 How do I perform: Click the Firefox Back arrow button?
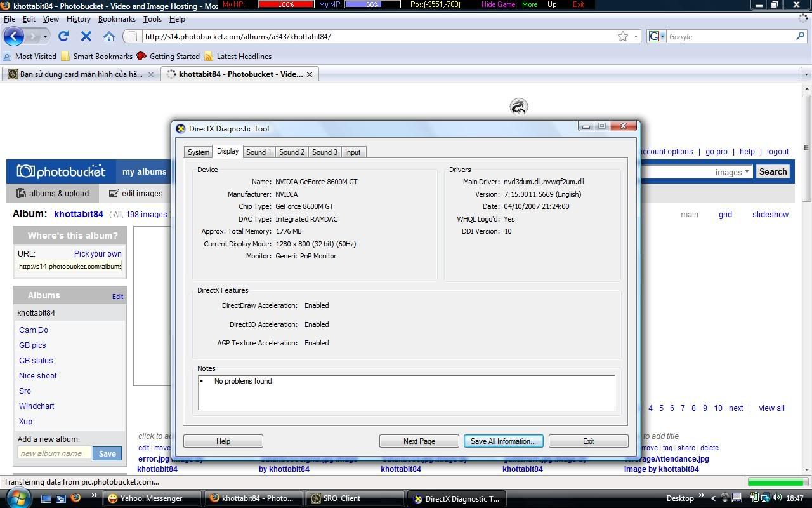13,36
